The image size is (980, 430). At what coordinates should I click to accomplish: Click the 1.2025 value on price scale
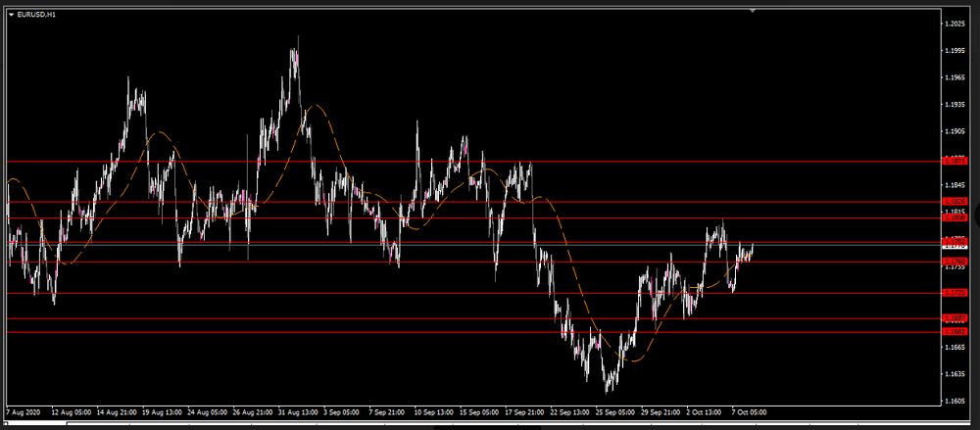tap(955, 24)
